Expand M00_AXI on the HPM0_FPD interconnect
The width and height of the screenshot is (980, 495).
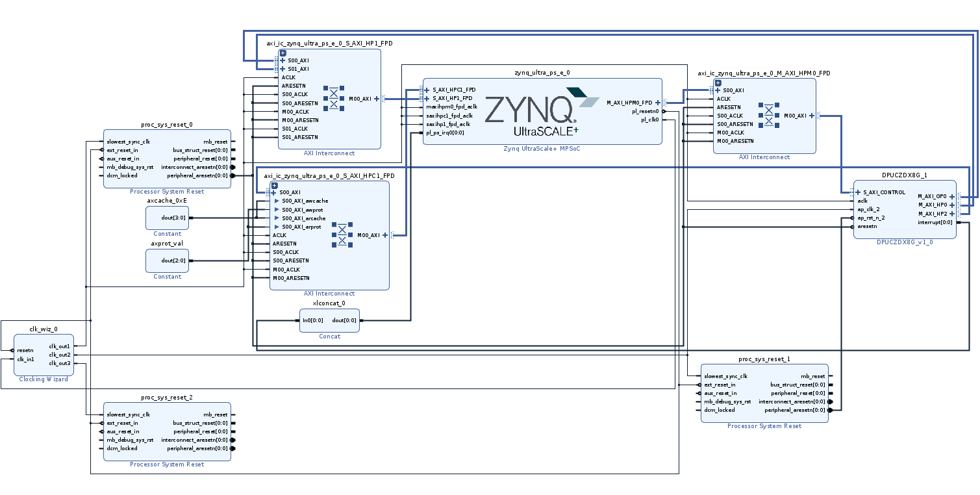[812, 116]
